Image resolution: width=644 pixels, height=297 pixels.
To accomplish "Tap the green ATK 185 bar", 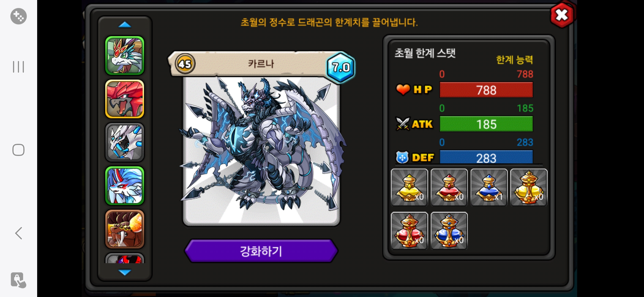I will [486, 124].
